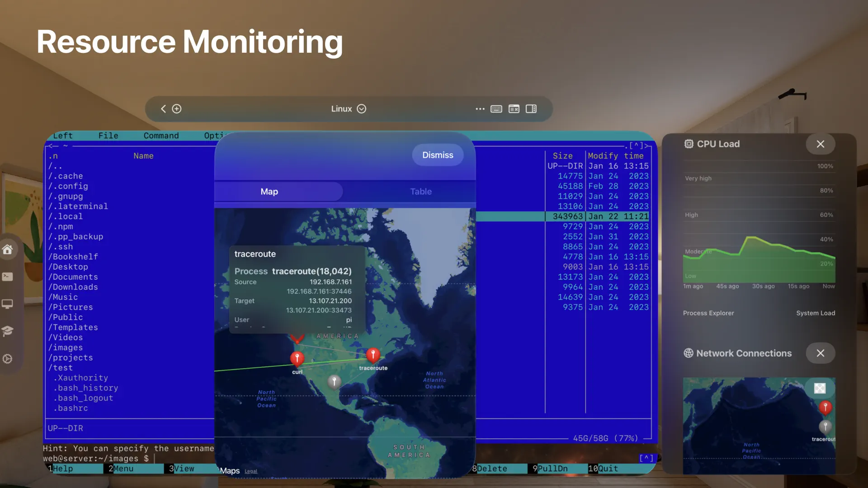Click the Network Connections globe icon

(x=688, y=353)
